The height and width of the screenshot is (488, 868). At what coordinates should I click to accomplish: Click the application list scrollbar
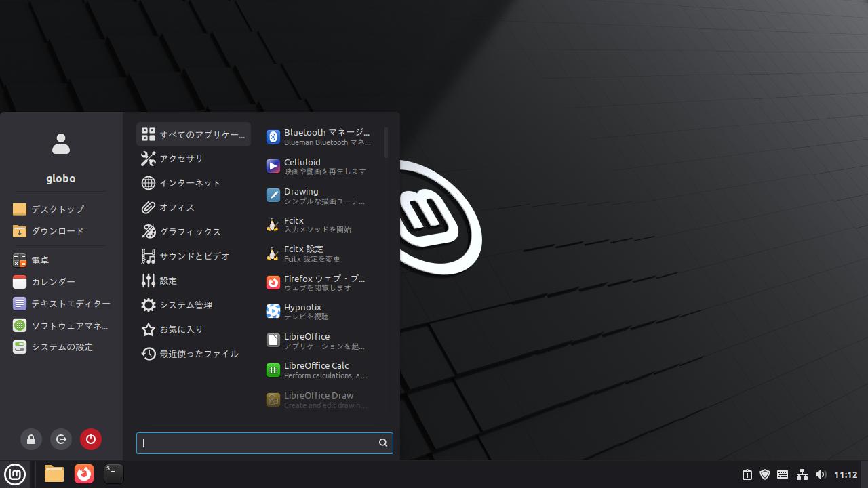(386, 143)
